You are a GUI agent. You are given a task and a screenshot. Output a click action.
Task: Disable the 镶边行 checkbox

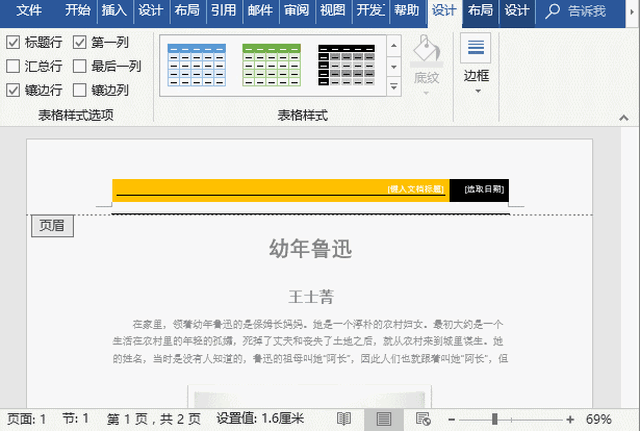pos(13,90)
